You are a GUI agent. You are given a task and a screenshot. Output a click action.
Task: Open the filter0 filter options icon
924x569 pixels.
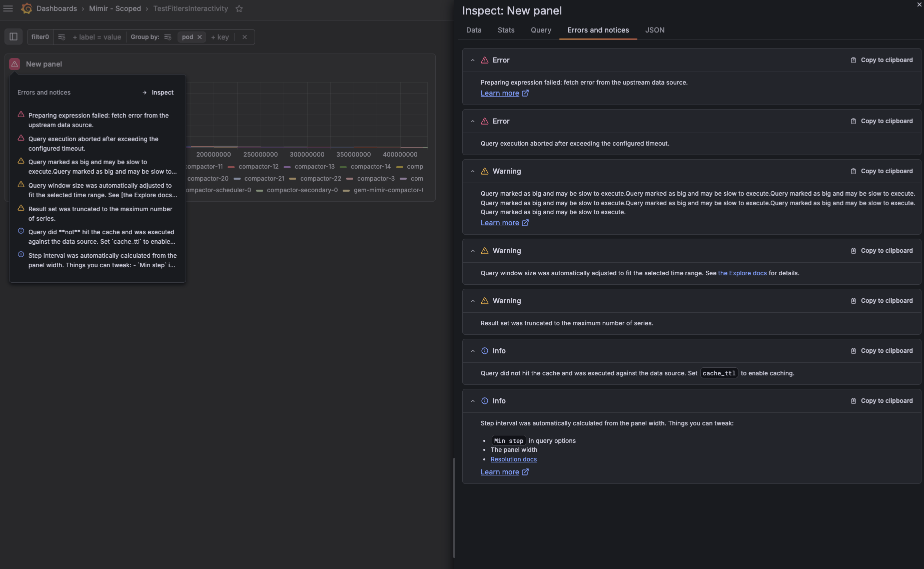(x=62, y=37)
